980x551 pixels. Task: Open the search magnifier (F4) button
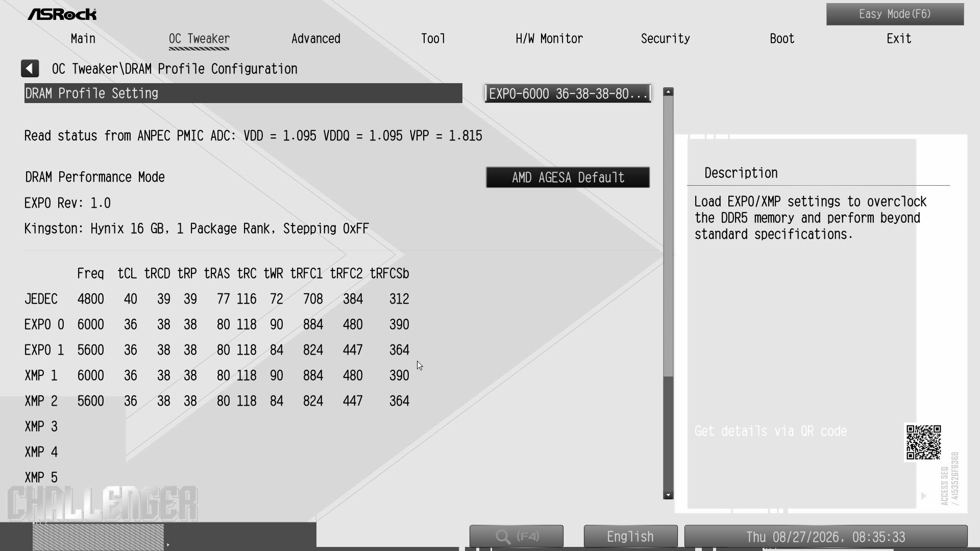click(516, 537)
